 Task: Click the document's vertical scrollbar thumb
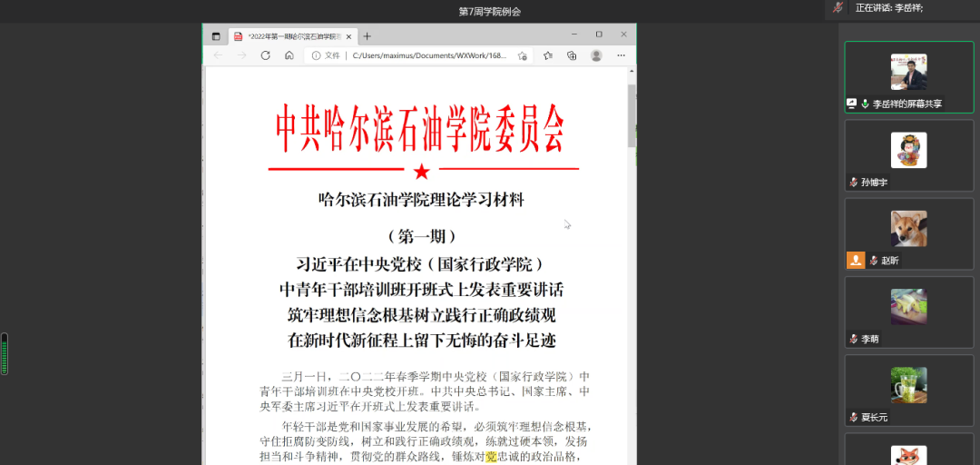[x=632, y=116]
